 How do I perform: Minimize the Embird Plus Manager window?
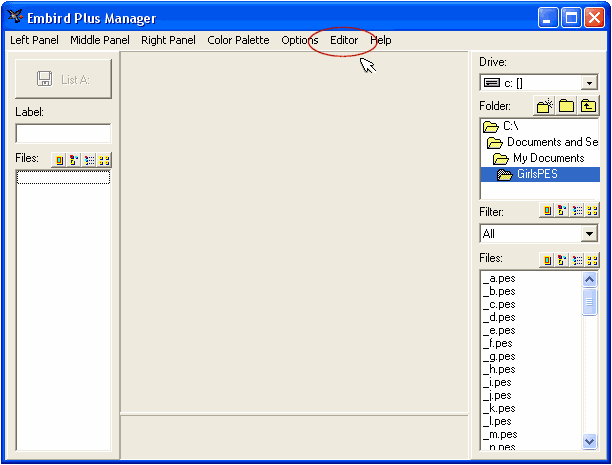(547, 18)
